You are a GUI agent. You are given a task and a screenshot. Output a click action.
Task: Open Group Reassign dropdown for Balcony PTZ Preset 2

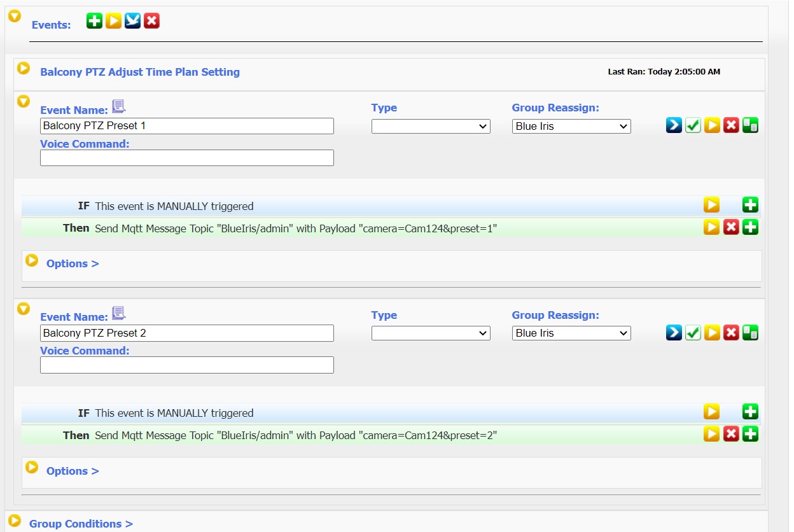coord(571,333)
